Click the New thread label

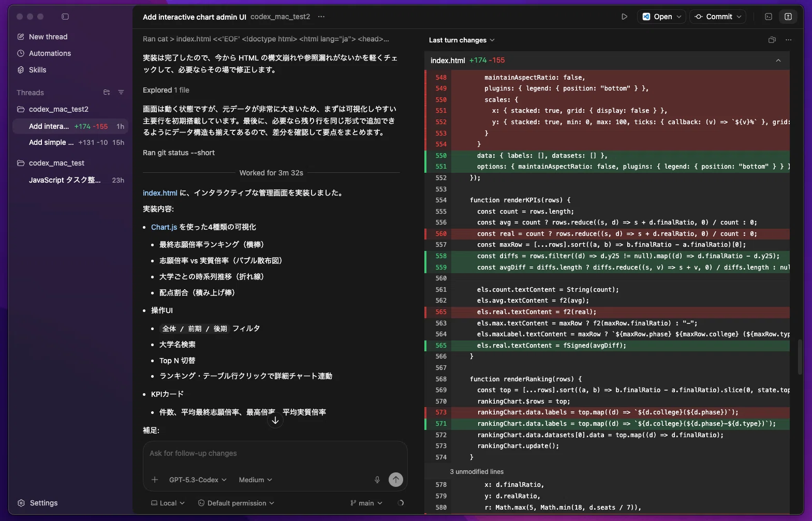click(x=48, y=37)
